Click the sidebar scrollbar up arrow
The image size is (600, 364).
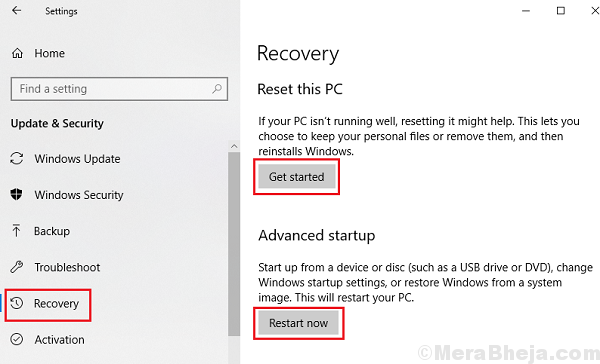234,146
